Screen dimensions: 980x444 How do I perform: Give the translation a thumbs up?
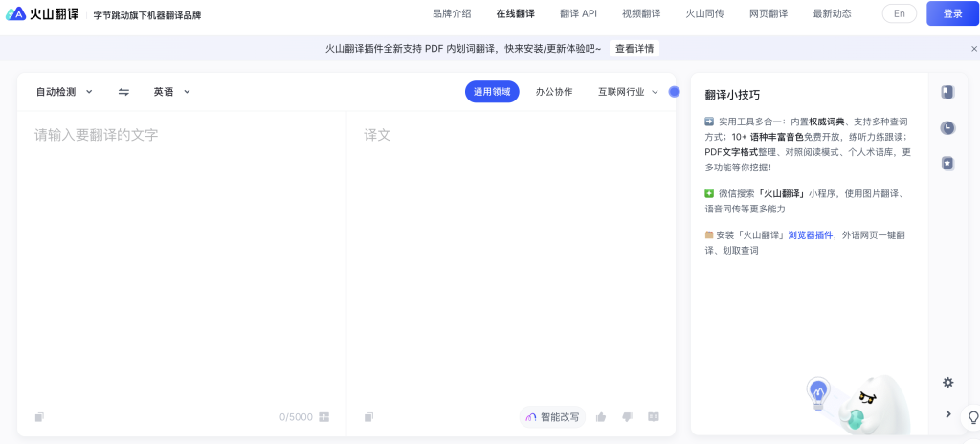tap(601, 417)
